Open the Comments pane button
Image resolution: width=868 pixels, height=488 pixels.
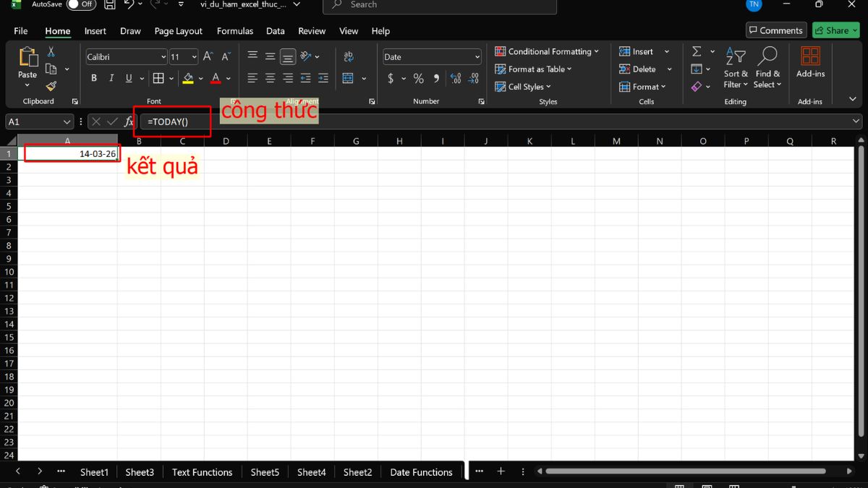(x=776, y=30)
